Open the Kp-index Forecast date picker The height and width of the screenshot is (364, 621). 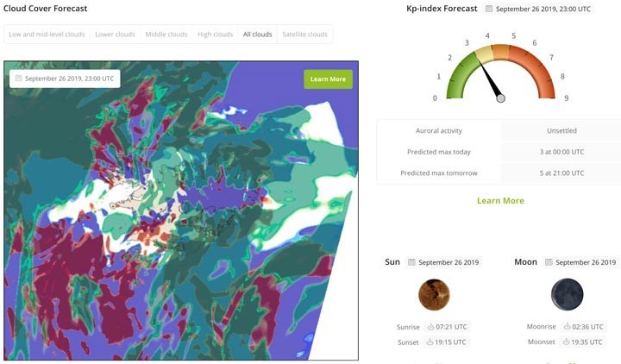pyautogui.click(x=538, y=9)
